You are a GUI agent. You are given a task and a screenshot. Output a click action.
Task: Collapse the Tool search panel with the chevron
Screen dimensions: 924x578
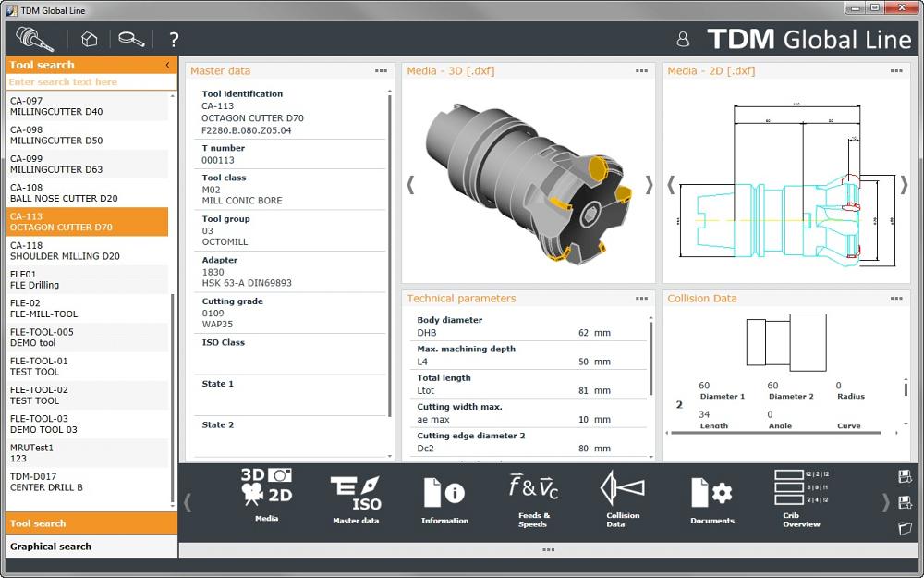tap(167, 65)
